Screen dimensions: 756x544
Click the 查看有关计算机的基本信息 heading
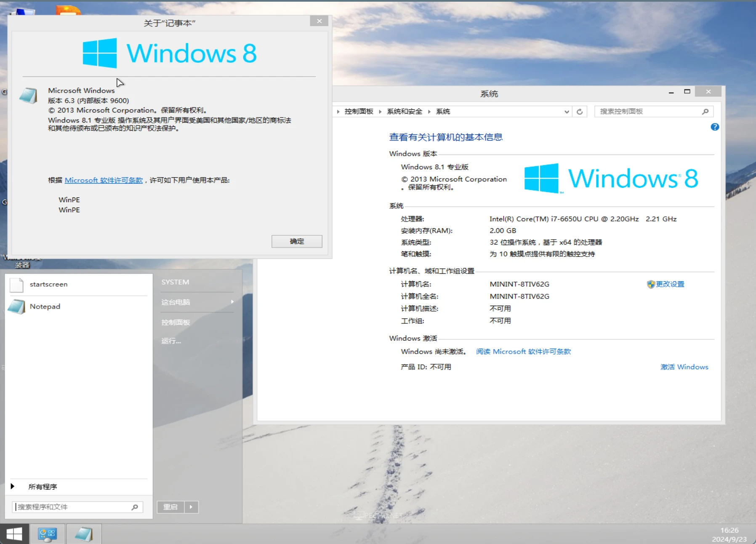coord(446,137)
